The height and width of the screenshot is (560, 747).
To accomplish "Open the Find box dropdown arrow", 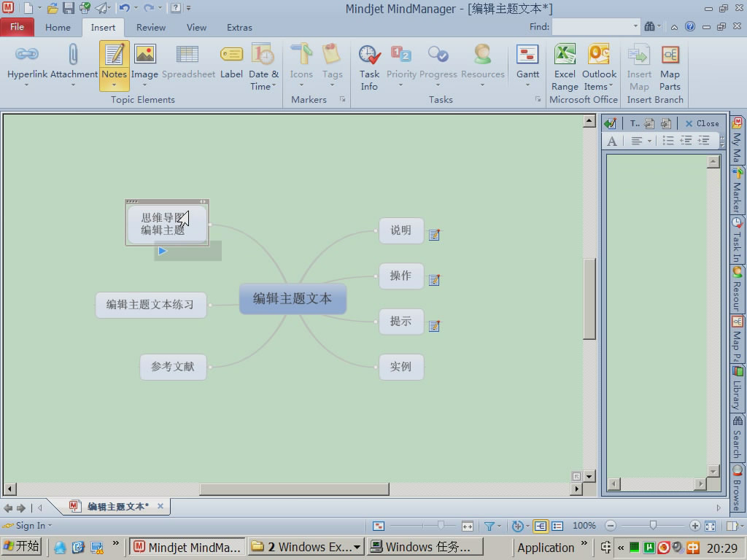I will [x=635, y=27].
